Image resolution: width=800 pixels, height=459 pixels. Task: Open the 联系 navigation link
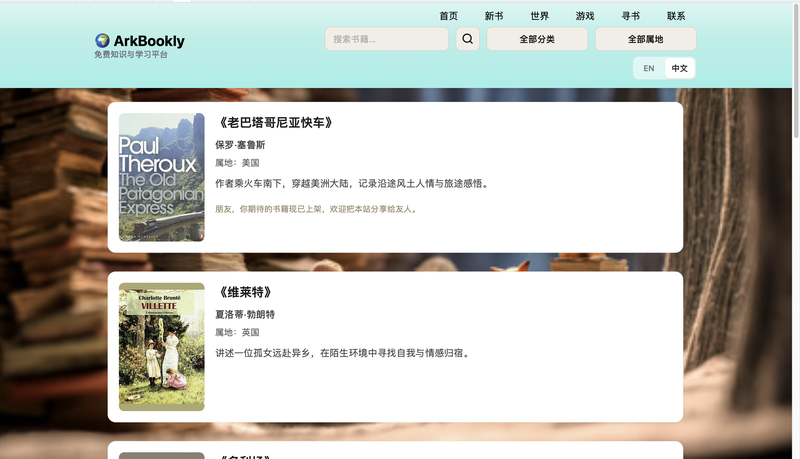[676, 16]
